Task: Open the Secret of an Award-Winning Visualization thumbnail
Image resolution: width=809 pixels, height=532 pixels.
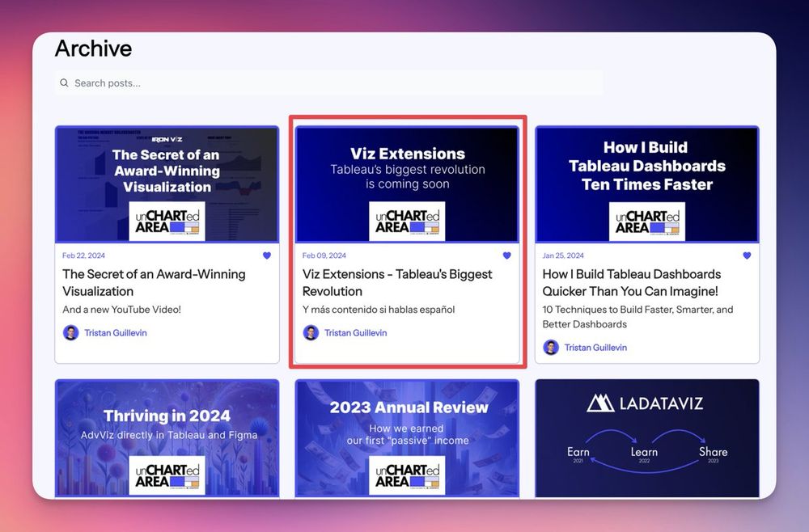Action: (x=167, y=184)
